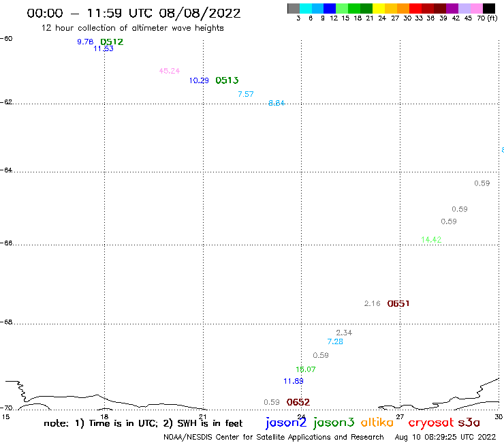Click the altika legend label
504x443 pixels.
[377, 422]
